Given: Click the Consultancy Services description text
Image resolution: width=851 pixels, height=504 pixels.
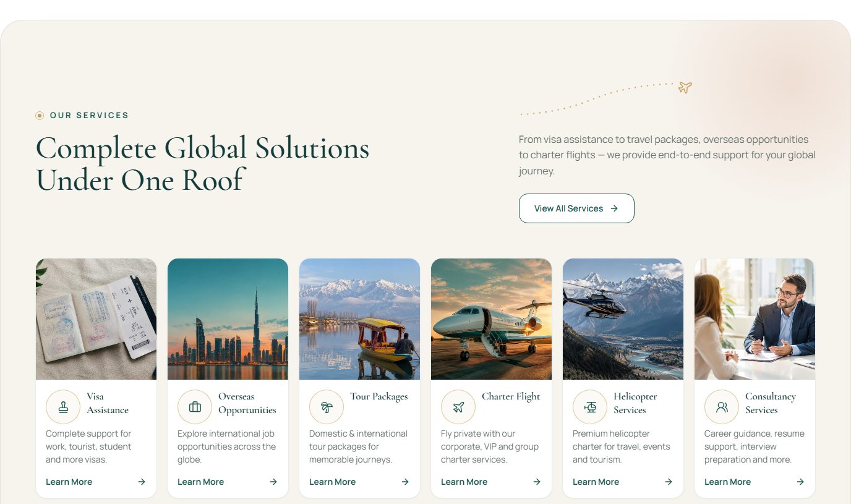Looking at the screenshot, I should tap(755, 446).
